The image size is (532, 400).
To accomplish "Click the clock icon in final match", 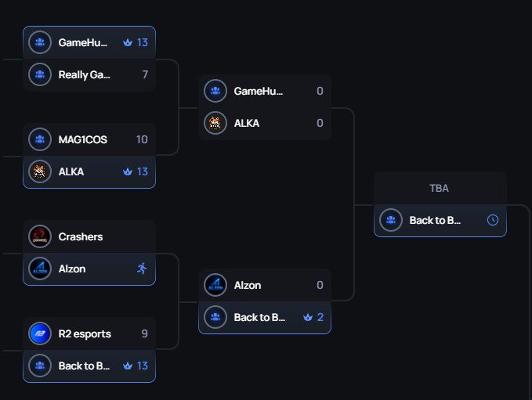I will 493,220.
